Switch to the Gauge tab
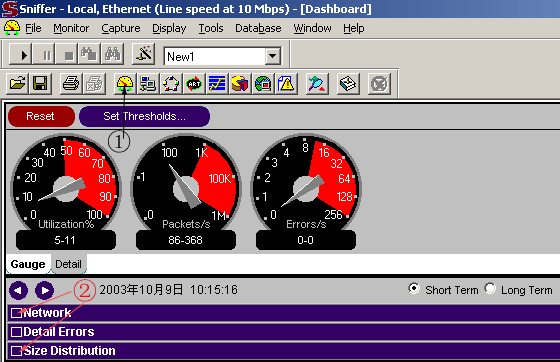Viewport: 560px width, 362px height. (28, 264)
